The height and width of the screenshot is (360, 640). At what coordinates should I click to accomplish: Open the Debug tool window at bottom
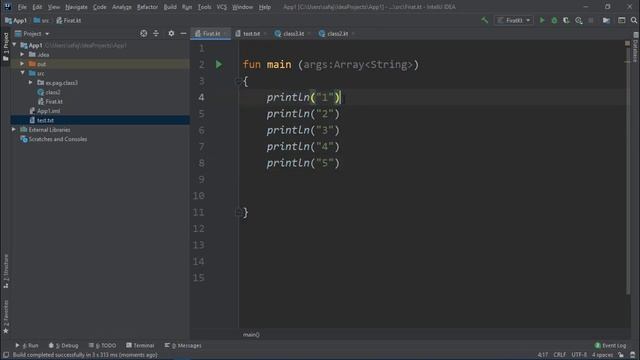coord(63,345)
